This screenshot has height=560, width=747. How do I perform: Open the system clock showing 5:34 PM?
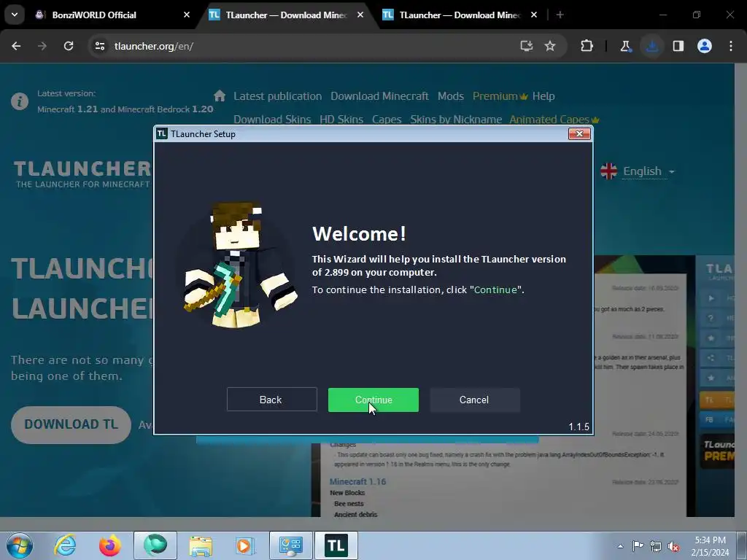tap(711, 545)
